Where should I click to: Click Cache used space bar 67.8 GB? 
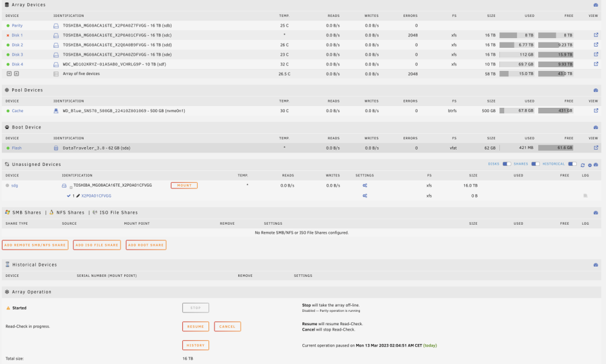pos(517,110)
